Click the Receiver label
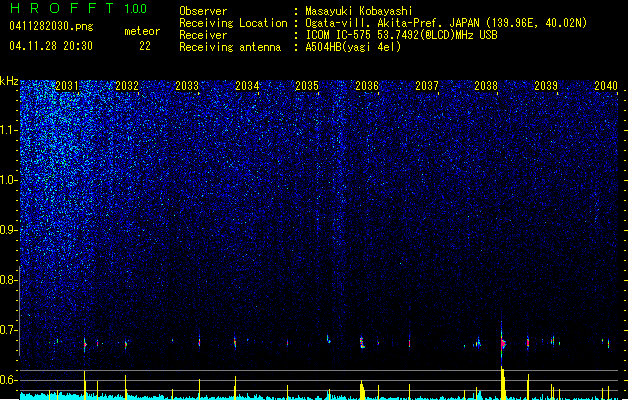 (x=203, y=35)
